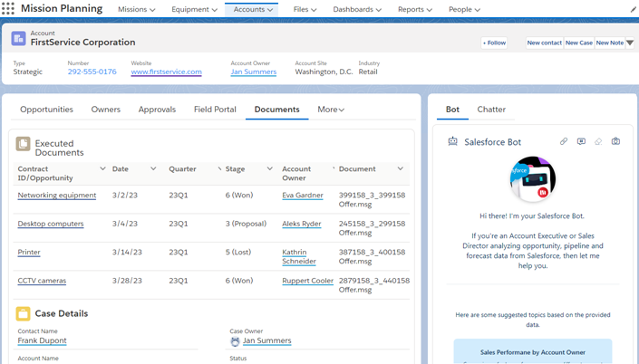Click the Executed Documents section icon
Image resolution: width=639 pixels, height=364 pixels.
pos(24,144)
